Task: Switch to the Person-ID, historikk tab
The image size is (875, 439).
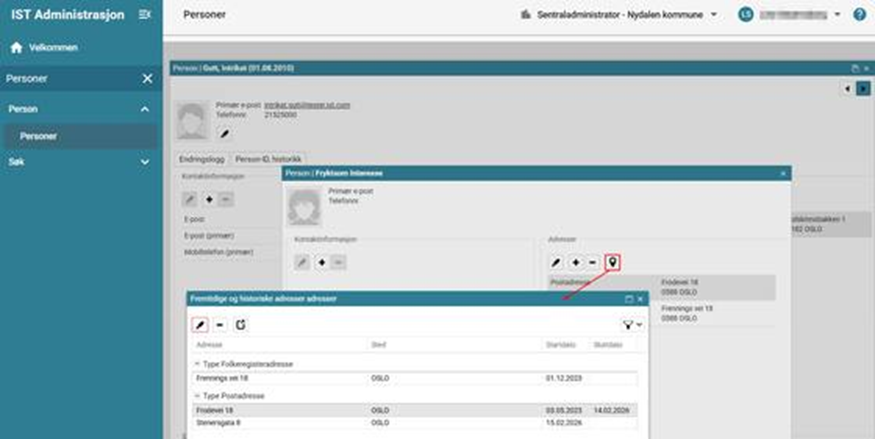Action: tap(269, 158)
